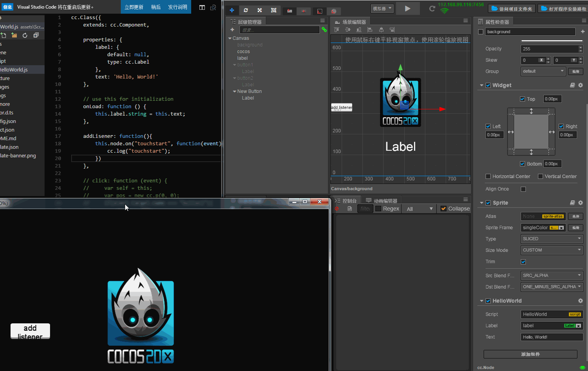Click the refresh preview icon
Image resolution: width=588 pixels, height=371 pixels.
click(432, 9)
